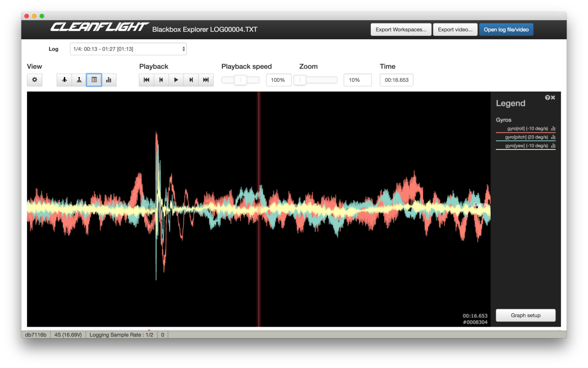Open spectrum for gyro[pitch] in the Legend

pos(553,137)
